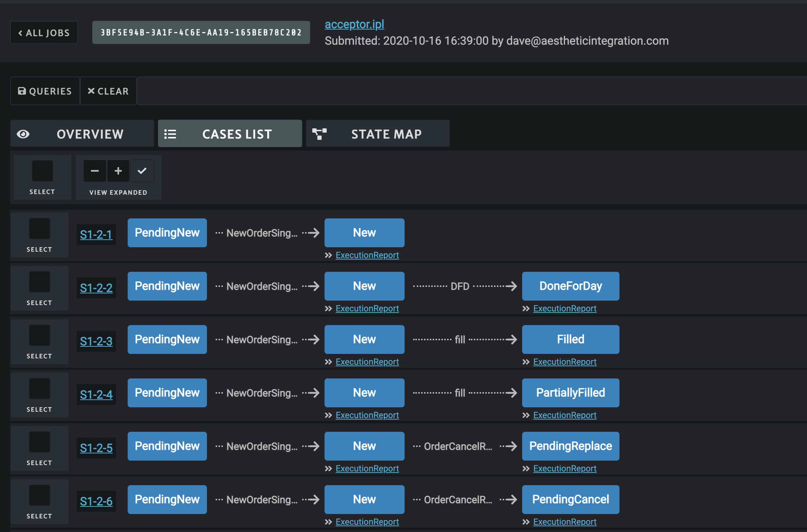Click the PendingCancel state box
This screenshot has width=807, height=532.
[x=571, y=500]
